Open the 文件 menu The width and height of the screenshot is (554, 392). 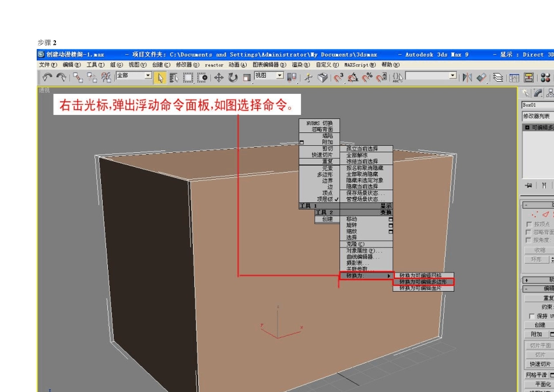[x=48, y=65]
